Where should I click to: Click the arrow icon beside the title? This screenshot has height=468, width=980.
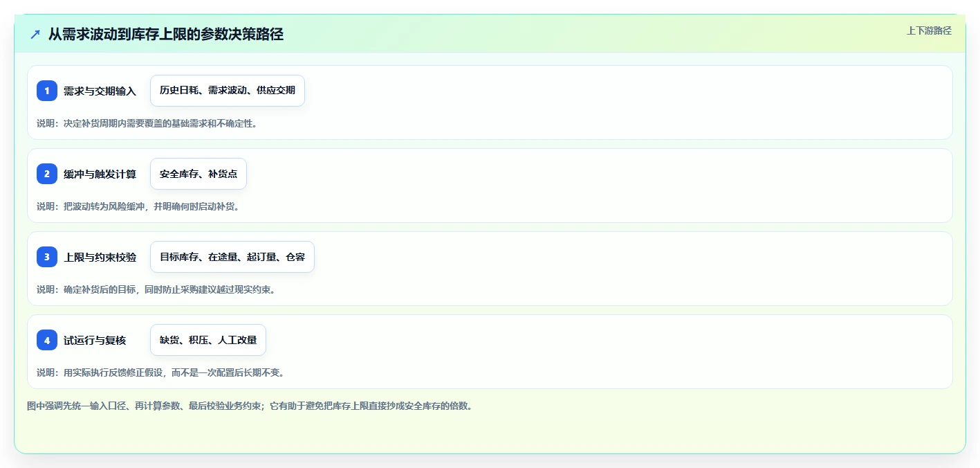[35, 34]
